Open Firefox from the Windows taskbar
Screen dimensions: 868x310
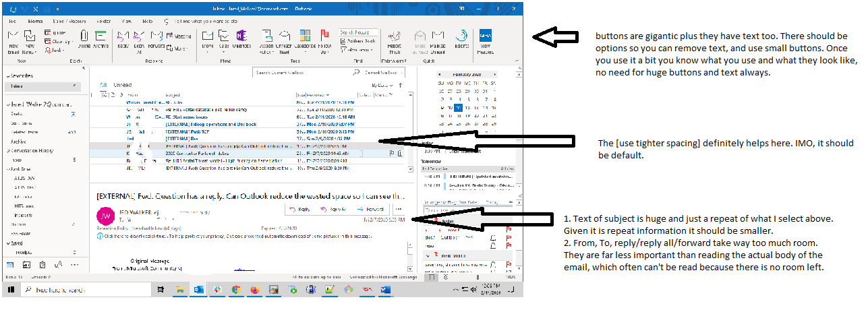(254, 289)
